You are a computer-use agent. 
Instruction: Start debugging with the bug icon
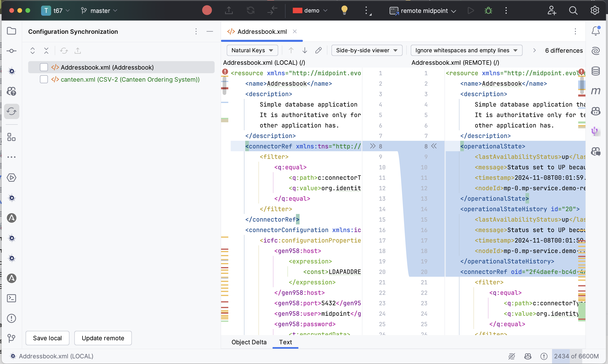tap(488, 10)
